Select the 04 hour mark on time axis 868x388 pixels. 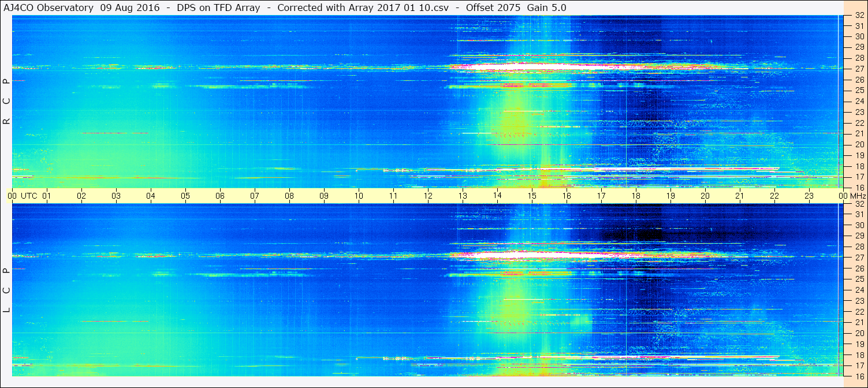(151, 196)
